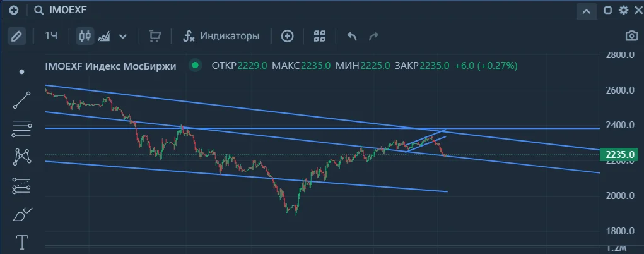The image size is (644, 254).
Task: Click the IMOEXF ticker search field
Action: 67,10
